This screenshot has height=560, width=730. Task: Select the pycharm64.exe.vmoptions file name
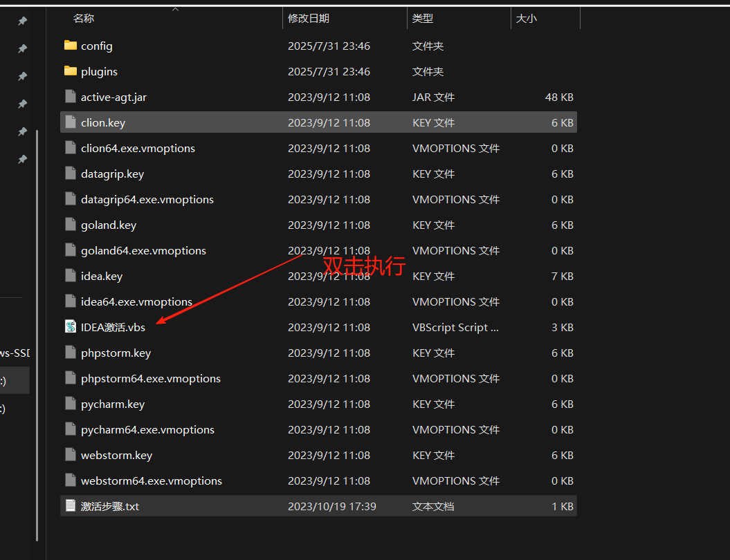(x=147, y=430)
